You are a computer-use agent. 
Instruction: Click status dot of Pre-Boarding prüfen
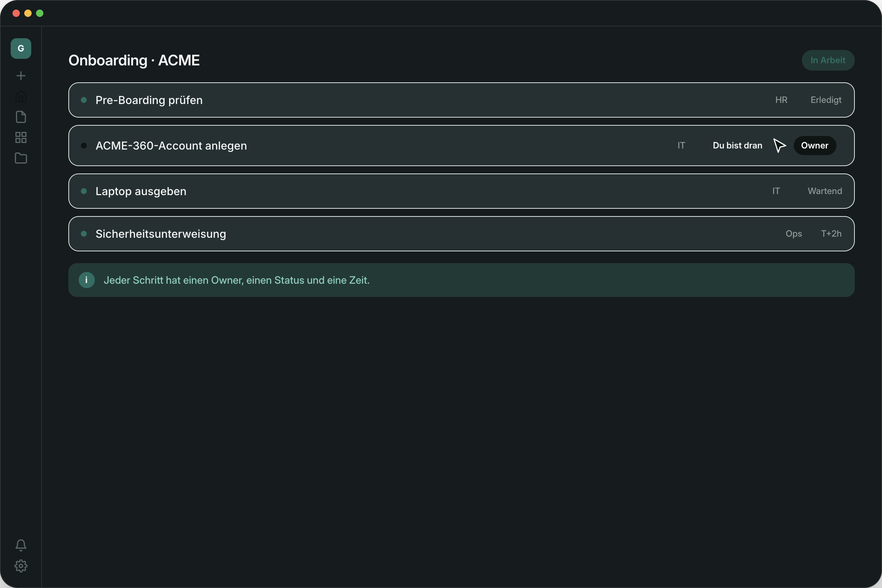(84, 100)
